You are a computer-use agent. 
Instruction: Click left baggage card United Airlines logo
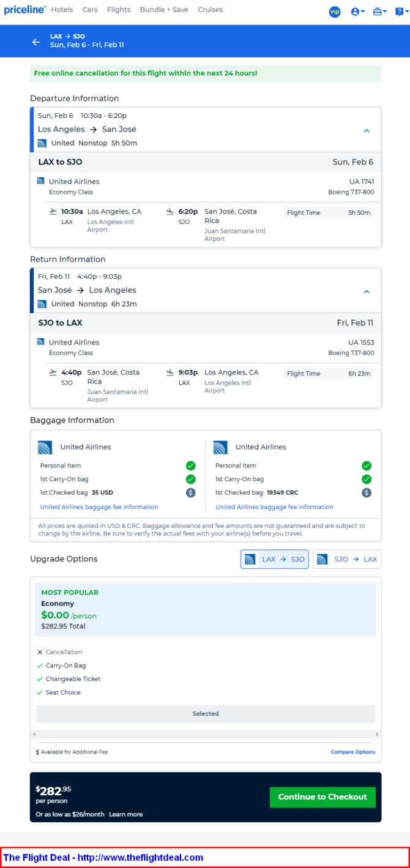tap(45, 447)
